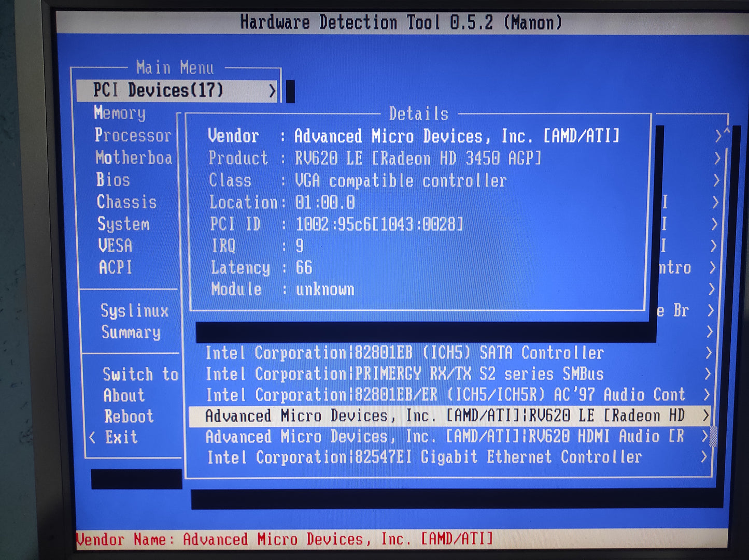Open the Processor menu item
This screenshot has width=749, height=560.
(133, 136)
